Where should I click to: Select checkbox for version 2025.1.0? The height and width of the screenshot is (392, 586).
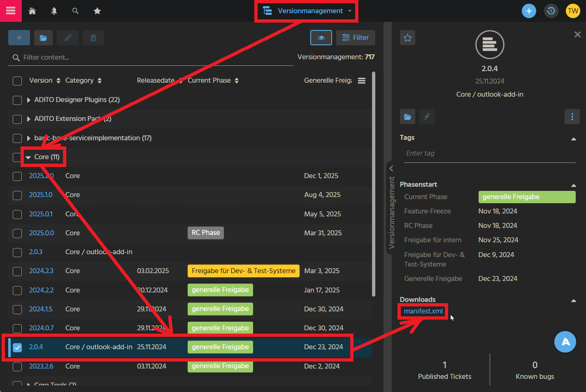pos(17,195)
